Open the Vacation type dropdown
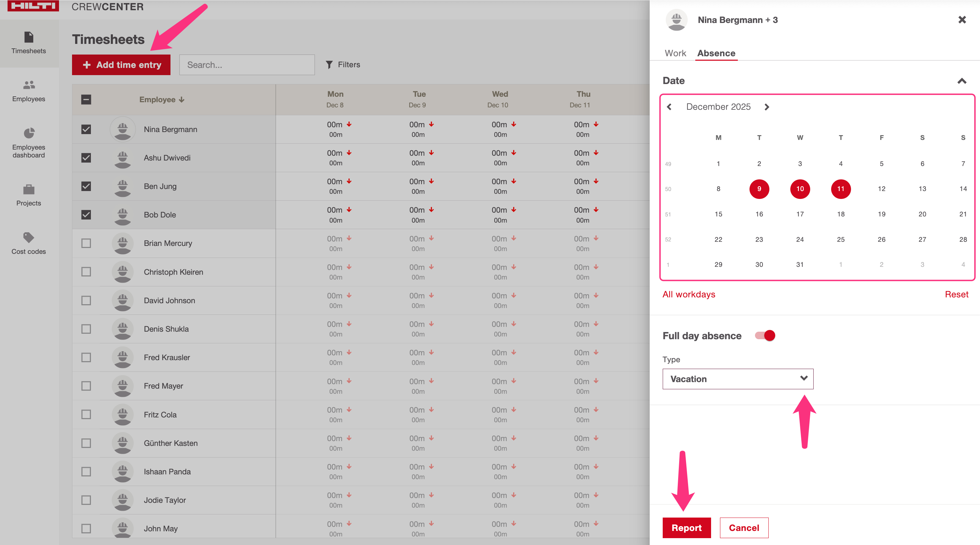The width and height of the screenshot is (980, 545). click(738, 379)
